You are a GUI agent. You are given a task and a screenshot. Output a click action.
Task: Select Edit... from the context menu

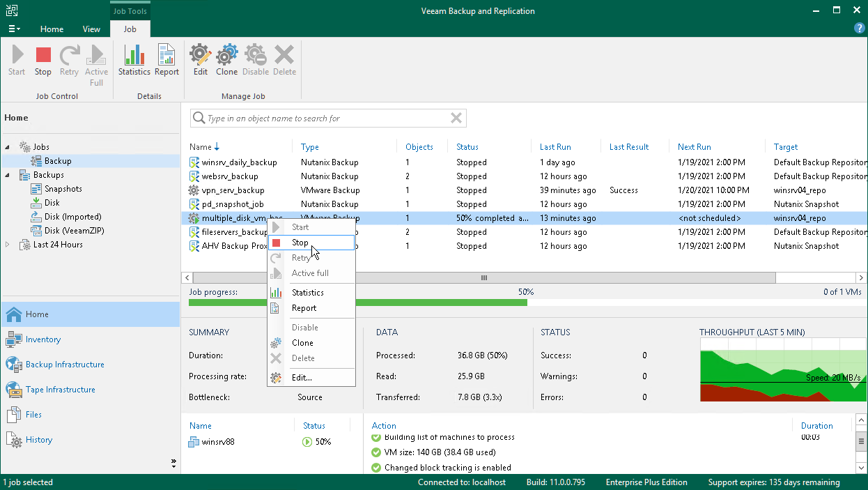[x=302, y=378]
